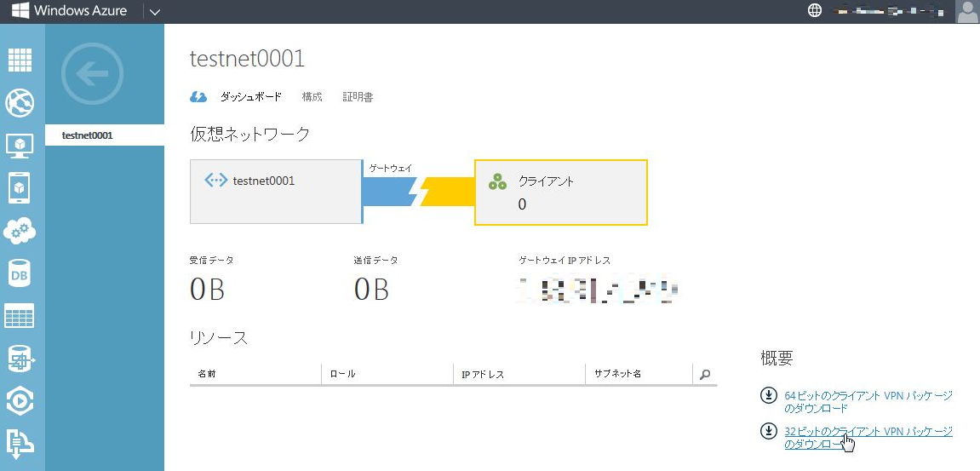
Task: Open Virtual Machines monitor icon in sidebar
Action: (20, 146)
